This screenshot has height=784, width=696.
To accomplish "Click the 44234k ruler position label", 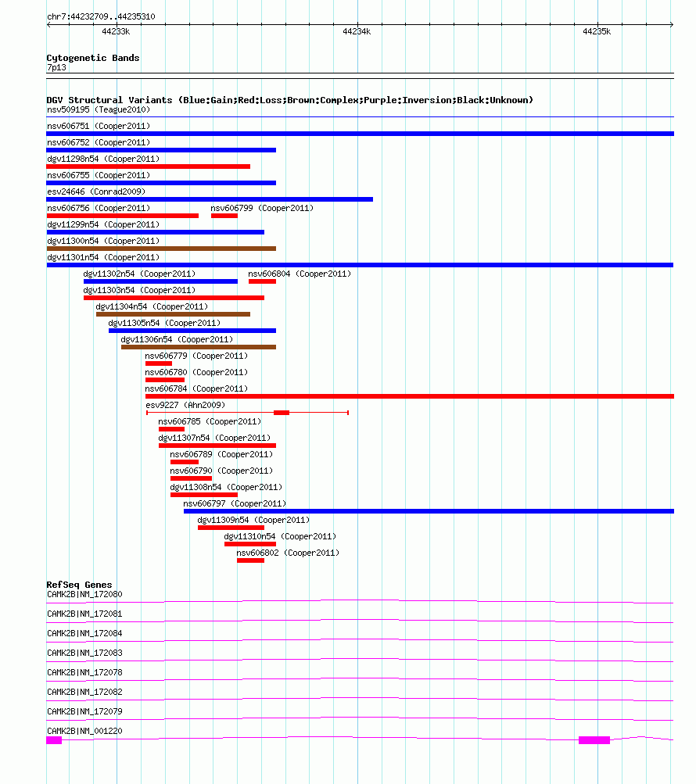I will pyautogui.click(x=357, y=31).
